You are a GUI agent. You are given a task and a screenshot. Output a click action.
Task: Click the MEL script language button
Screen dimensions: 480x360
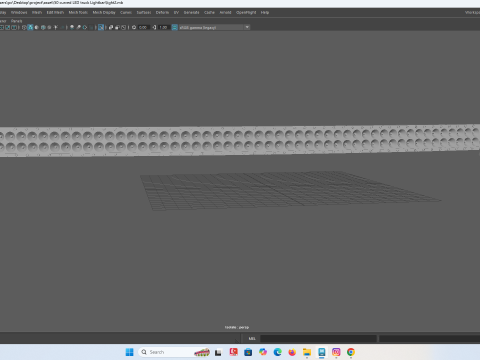pos(252,338)
